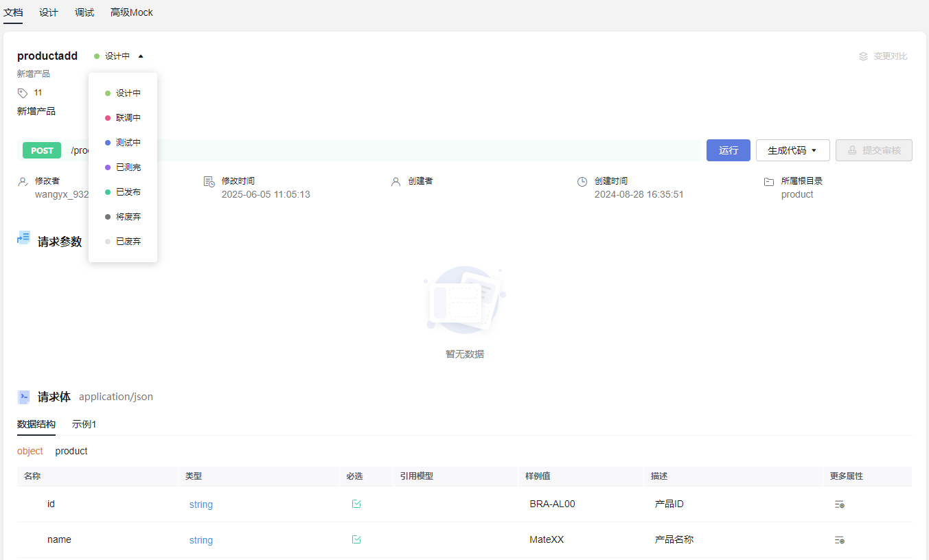Click the change comparison layers icon
This screenshot has height=560, width=929.
click(x=863, y=56)
